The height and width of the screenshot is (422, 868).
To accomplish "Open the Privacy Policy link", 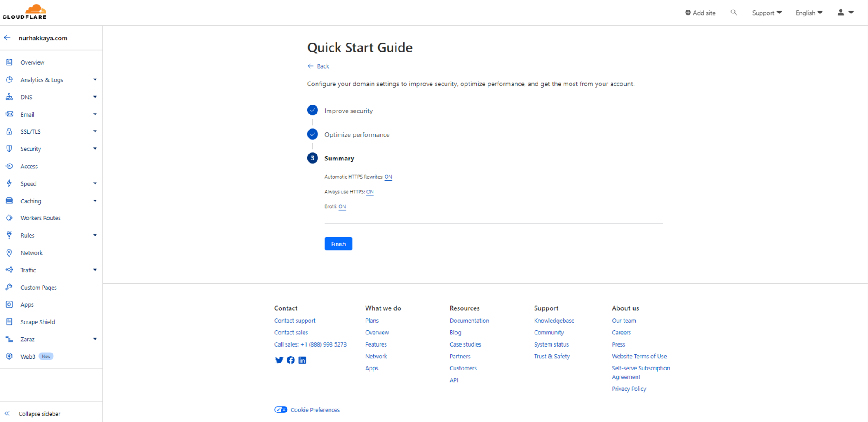I will pyautogui.click(x=629, y=389).
